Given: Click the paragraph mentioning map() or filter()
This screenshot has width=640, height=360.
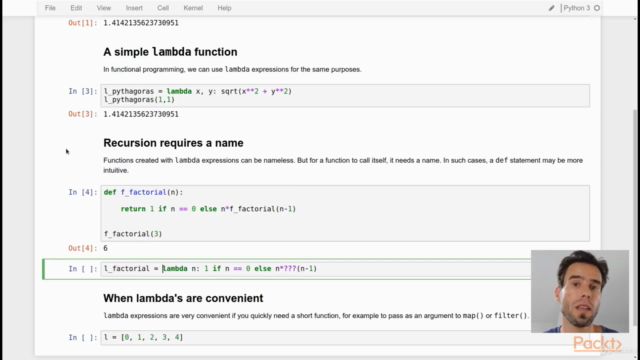Looking at the screenshot, I should click(x=316, y=316).
